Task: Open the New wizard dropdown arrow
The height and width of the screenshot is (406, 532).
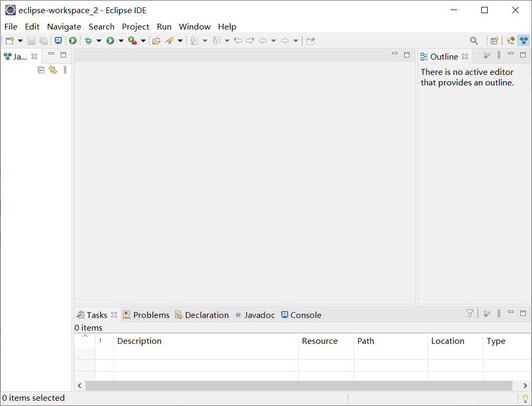Action: (21, 41)
